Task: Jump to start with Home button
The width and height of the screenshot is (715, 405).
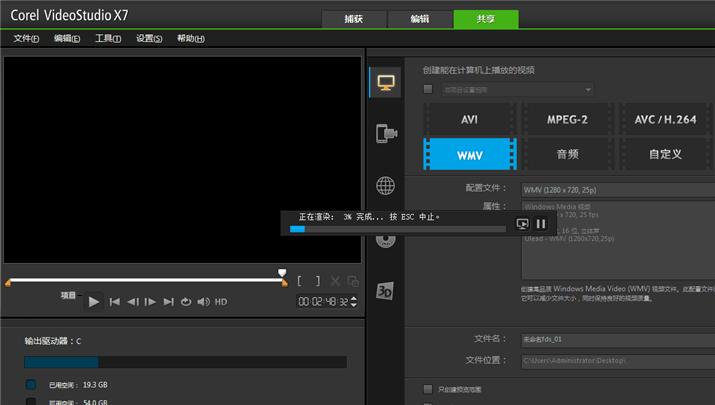Action: coord(114,302)
